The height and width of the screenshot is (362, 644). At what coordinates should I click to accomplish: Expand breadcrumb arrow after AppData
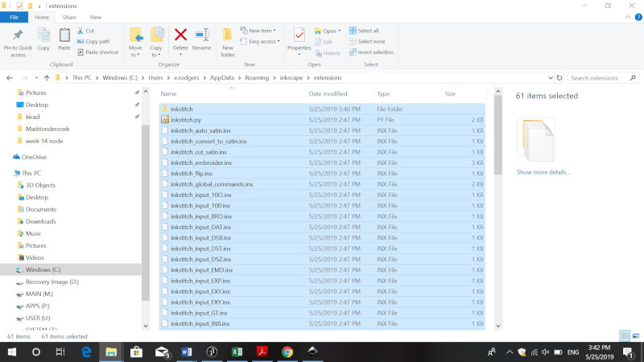[239, 77]
